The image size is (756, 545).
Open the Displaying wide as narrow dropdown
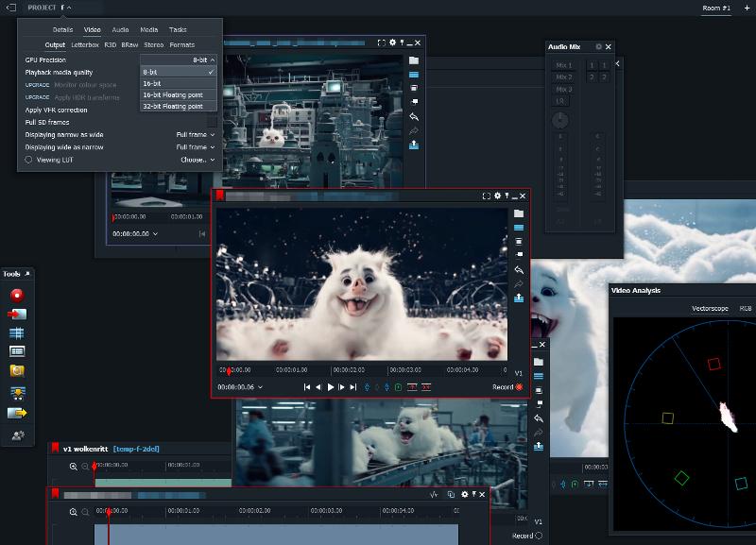click(x=196, y=147)
